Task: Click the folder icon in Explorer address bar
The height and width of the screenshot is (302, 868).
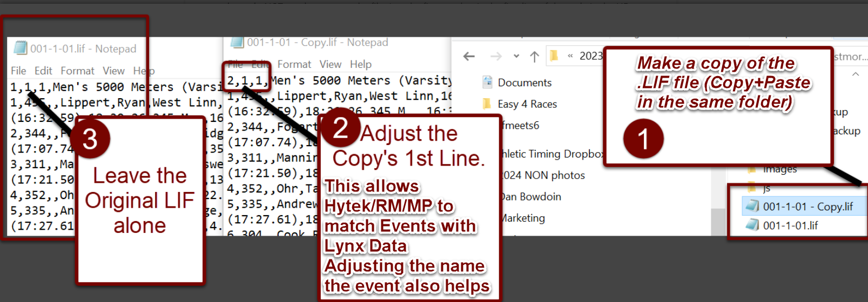Action: [554, 56]
